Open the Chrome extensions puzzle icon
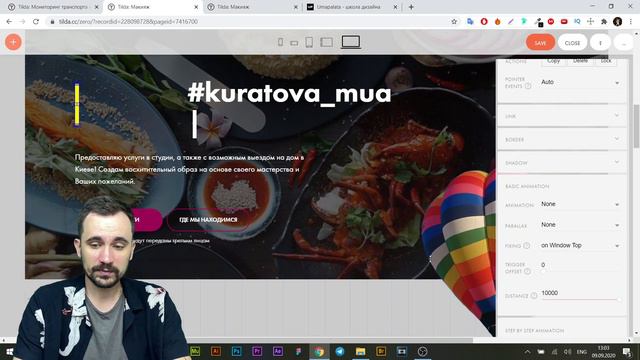The width and height of the screenshot is (640, 360). (x=604, y=22)
